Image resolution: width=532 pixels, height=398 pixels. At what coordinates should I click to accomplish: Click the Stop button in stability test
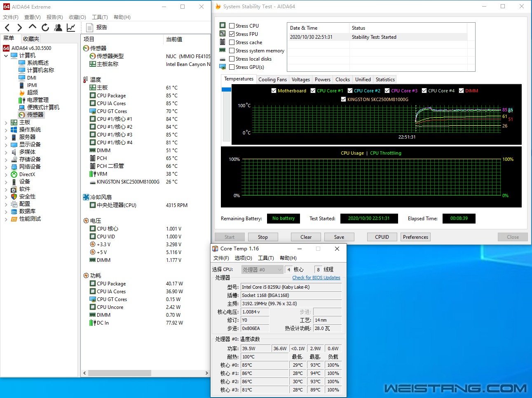pos(262,237)
